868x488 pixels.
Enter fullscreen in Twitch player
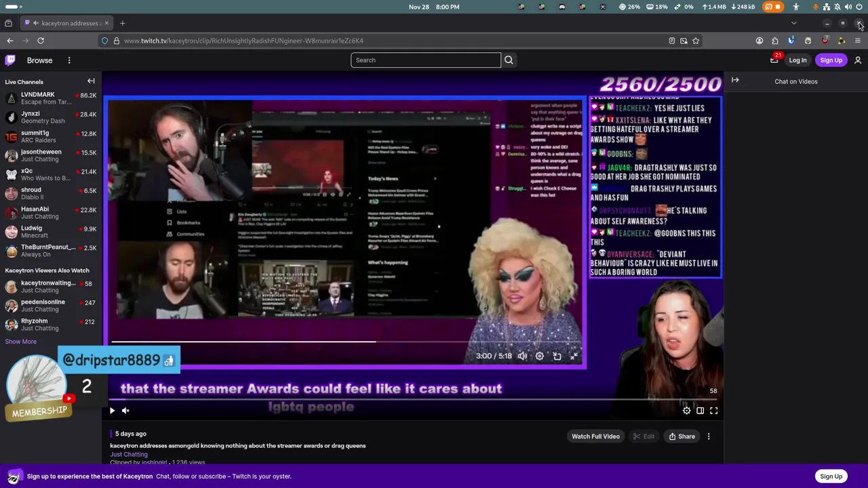click(713, 410)
